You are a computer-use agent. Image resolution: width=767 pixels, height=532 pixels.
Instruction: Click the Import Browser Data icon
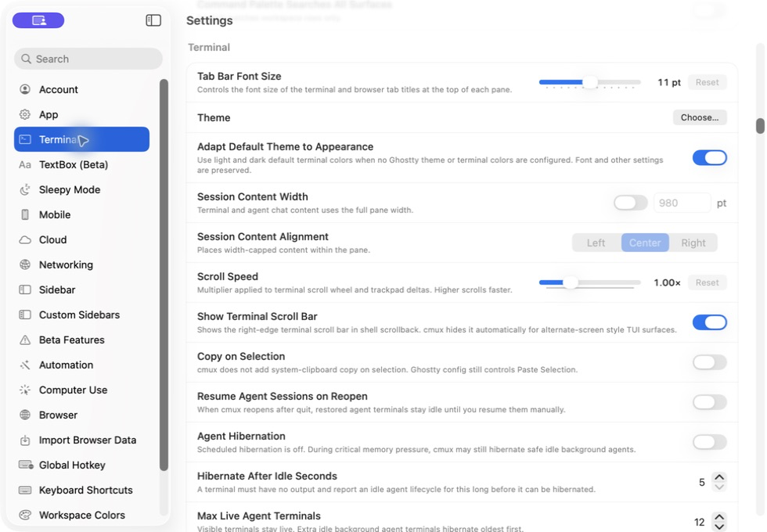pos(25,440)
